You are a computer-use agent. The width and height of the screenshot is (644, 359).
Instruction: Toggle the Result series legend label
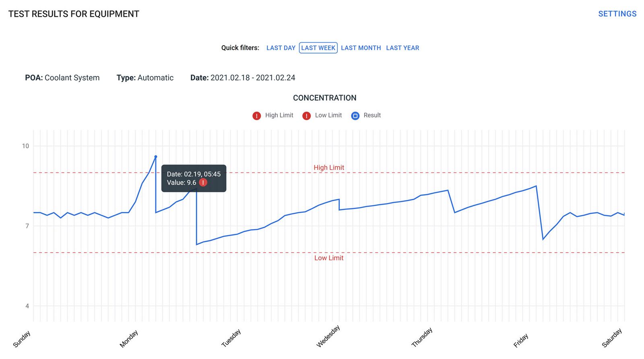pos(372,115)
